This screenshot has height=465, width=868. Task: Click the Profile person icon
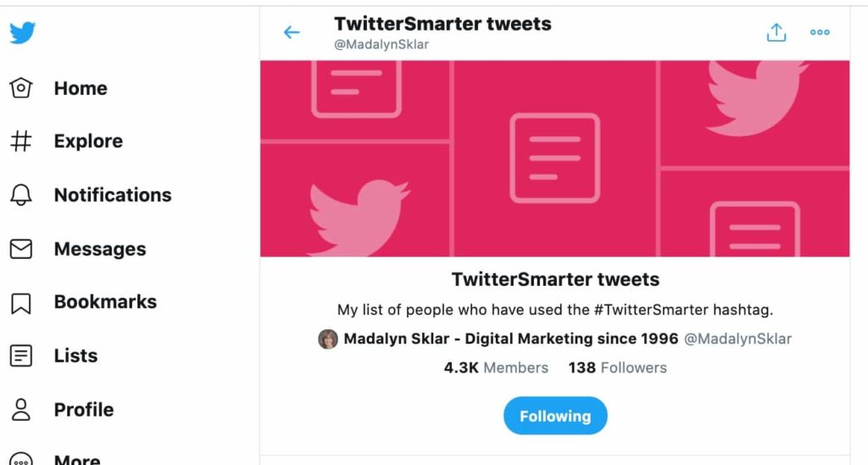pos(21,409)
